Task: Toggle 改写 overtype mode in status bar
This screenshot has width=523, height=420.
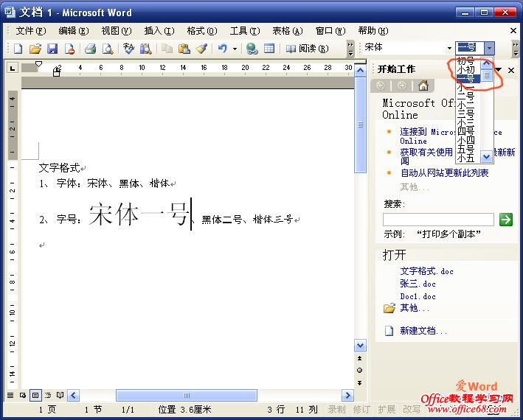Action: tap(412, 410)
